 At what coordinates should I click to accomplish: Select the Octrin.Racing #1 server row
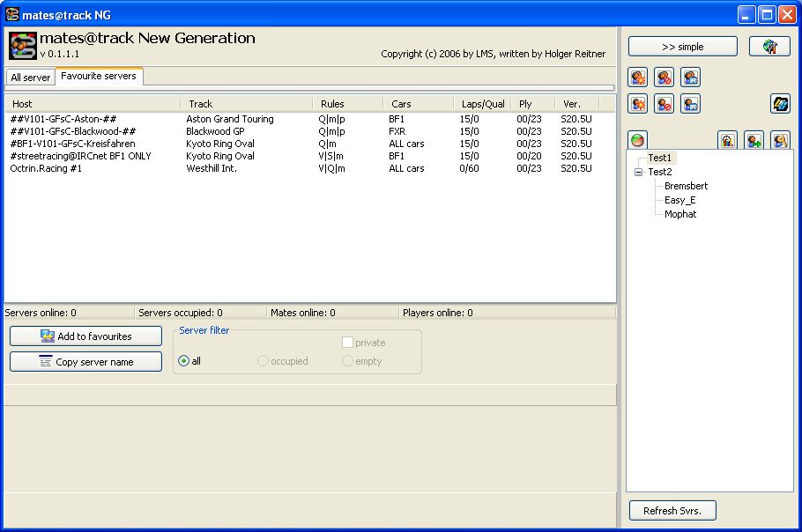coord(46,168)
